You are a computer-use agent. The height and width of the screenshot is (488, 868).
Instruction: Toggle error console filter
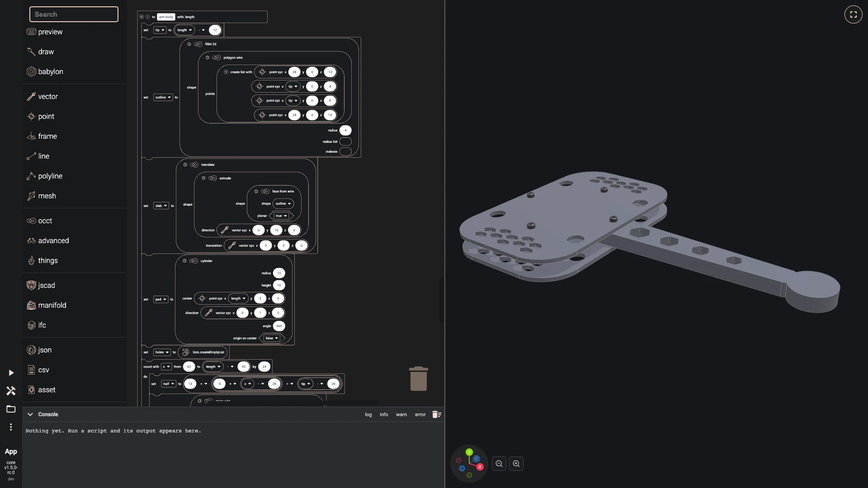click(x=420, y=414)
